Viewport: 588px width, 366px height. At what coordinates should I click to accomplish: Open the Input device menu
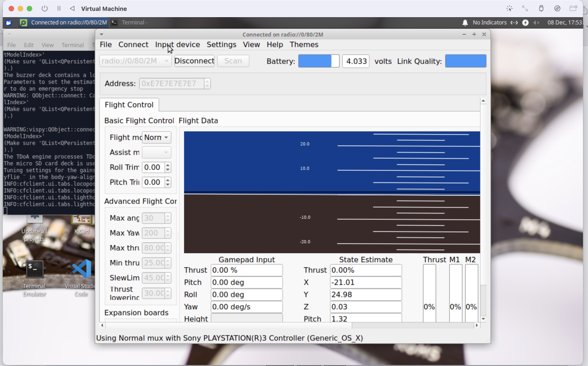(x=177, y=45)
